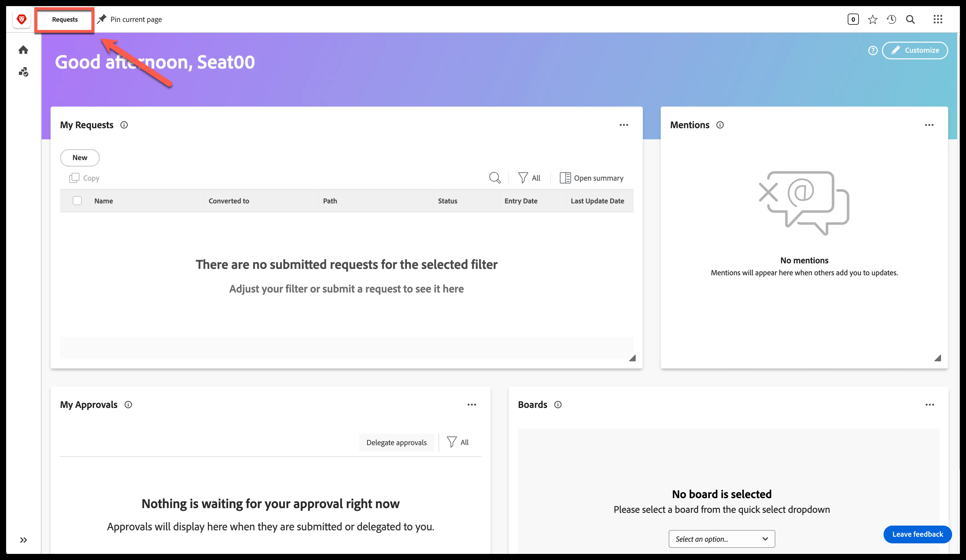Click Pin current page

pos(129,19)
